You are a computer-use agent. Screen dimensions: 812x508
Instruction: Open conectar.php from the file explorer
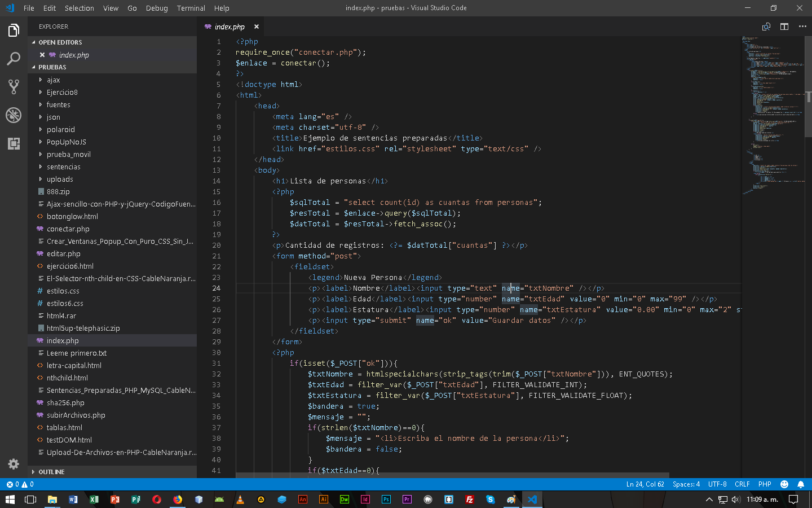(x=68, y=229)
